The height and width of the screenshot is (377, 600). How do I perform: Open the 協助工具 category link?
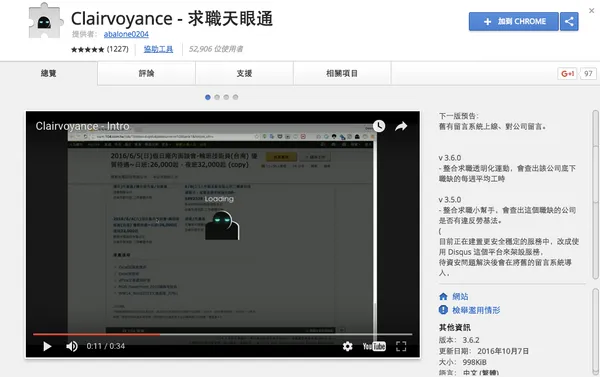(158, 49)
